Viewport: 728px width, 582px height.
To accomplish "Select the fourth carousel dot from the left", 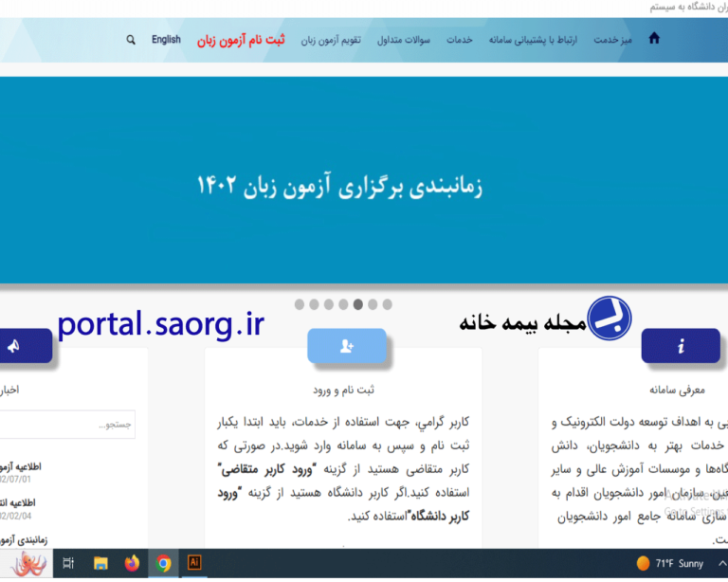I will point(343,304).
